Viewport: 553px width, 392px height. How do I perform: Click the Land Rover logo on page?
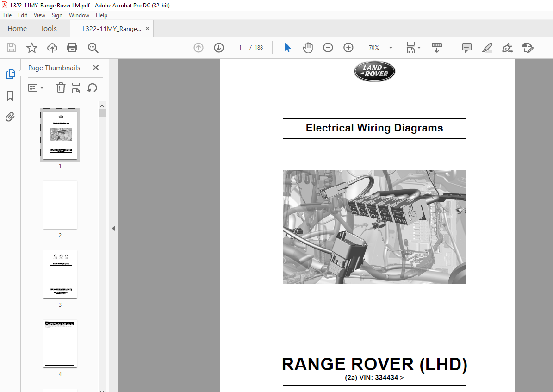click(x=374, y=72)
